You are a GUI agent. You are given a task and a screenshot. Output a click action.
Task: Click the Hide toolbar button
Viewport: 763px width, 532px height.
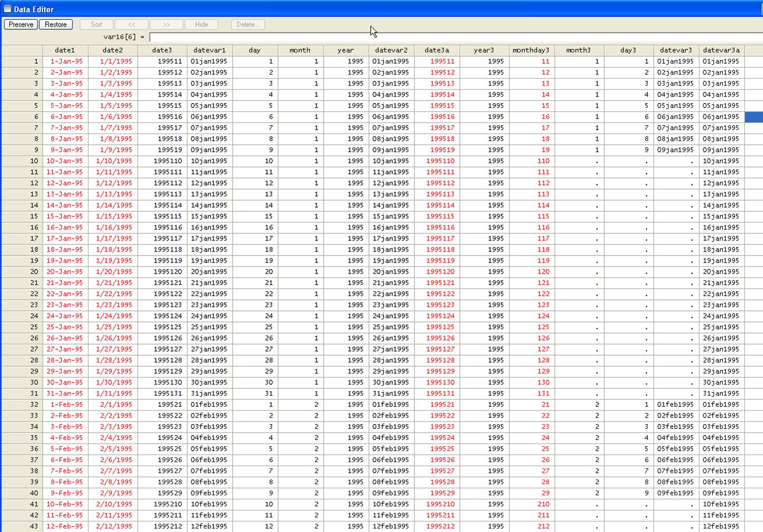click(201, 24)
